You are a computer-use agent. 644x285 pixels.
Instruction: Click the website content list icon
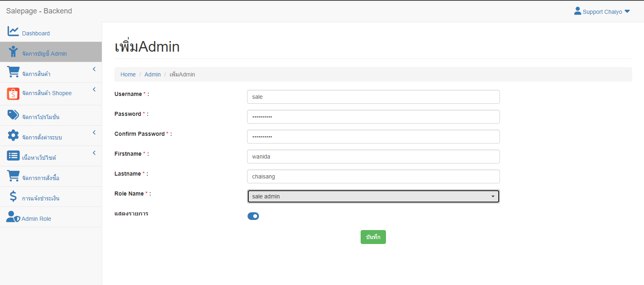13,156
